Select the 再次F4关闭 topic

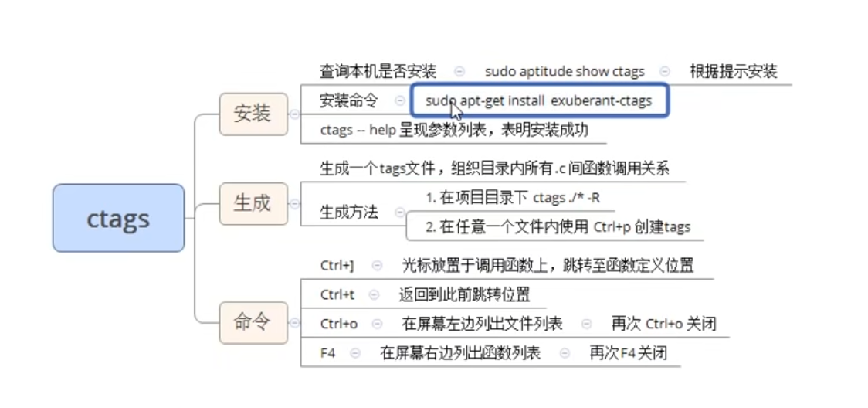628,352
